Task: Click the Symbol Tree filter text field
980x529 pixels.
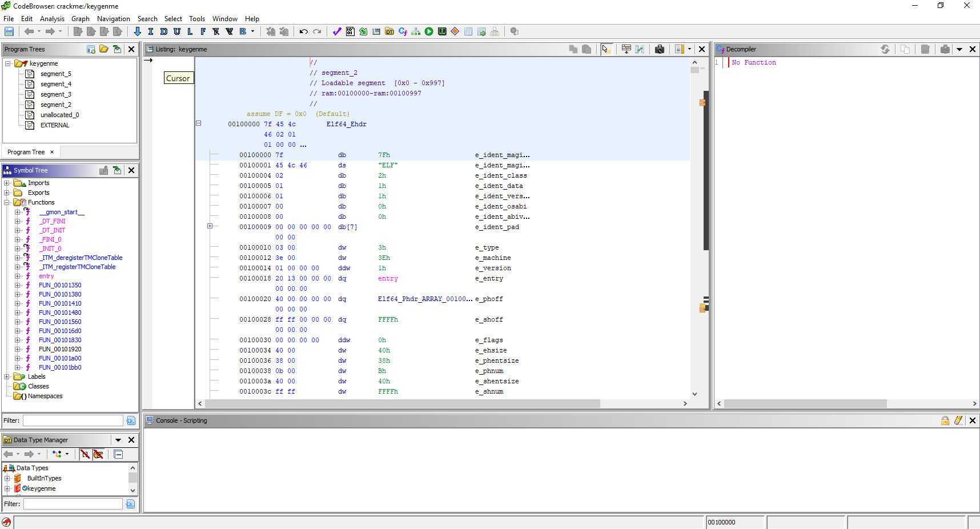Action: (73, 420)
